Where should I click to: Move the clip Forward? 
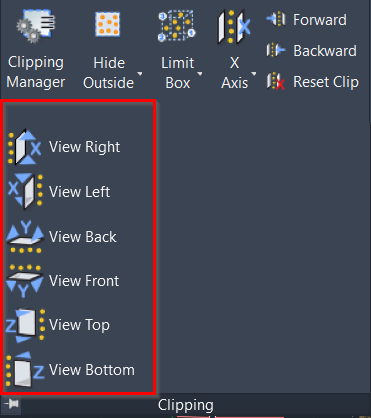point(306,19)
